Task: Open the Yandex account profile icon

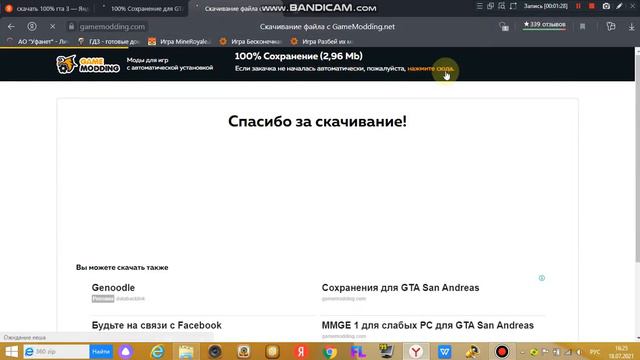Action: click(x=32, y=27)
